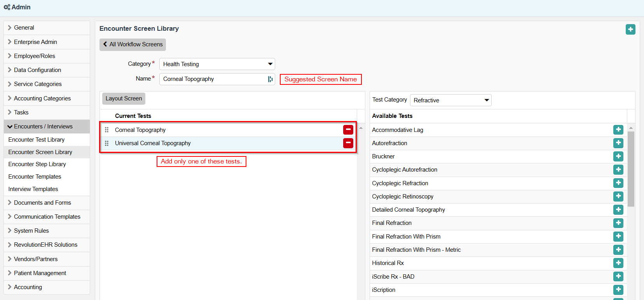644x300 pixels.
Task: Go back to All Workflow Screens
Action: (133, 44)
